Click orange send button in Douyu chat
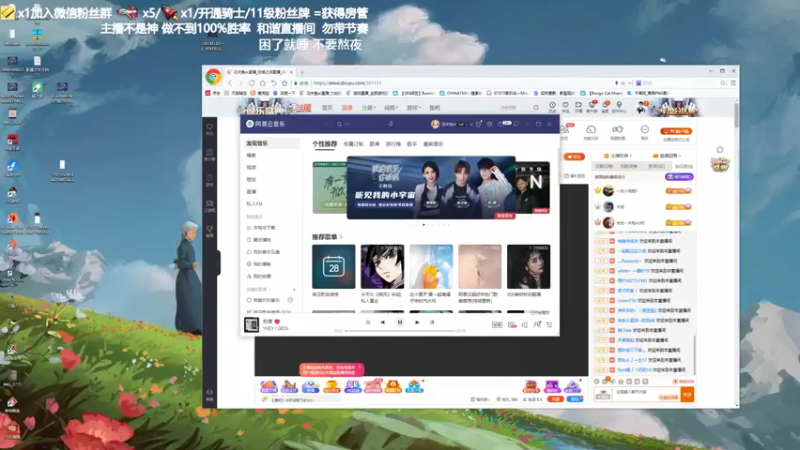The width and height of the screenshot is (800, 450). click(687, 394)
